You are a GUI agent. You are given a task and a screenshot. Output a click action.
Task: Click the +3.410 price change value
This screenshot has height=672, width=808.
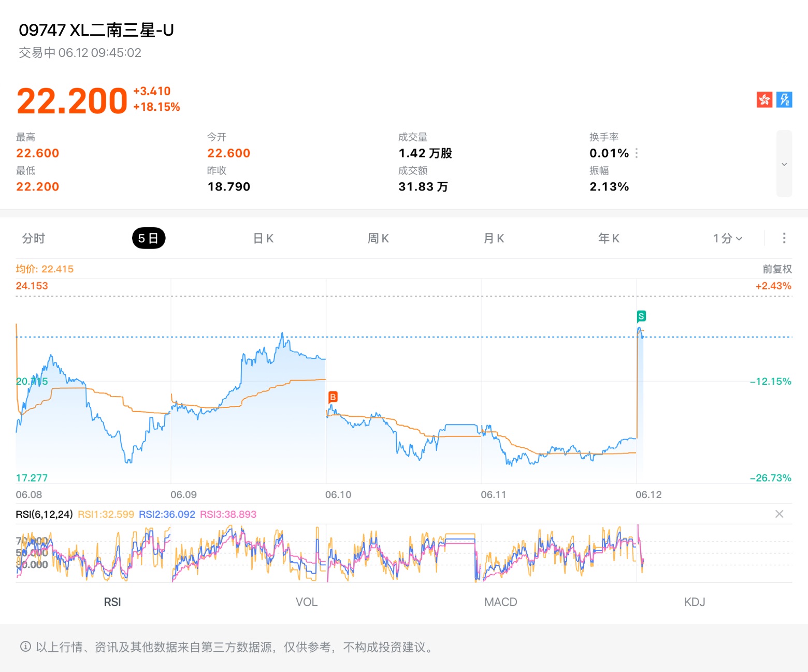152,91
